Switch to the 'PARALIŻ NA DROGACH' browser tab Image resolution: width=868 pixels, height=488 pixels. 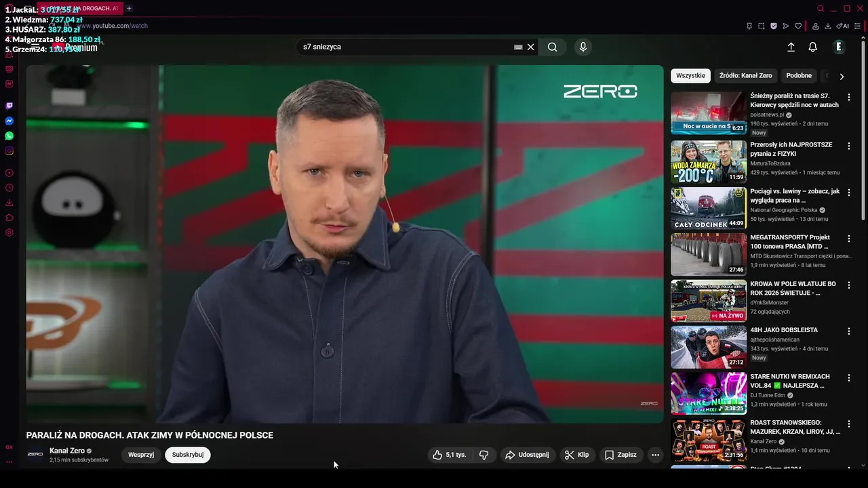[80, 8]
